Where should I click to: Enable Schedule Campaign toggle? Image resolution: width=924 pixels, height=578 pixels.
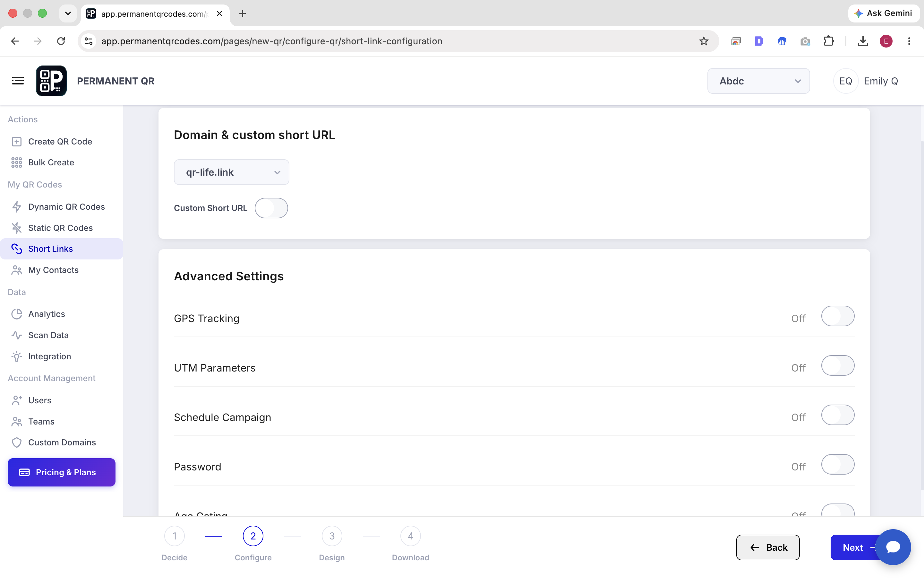point(838,415)
